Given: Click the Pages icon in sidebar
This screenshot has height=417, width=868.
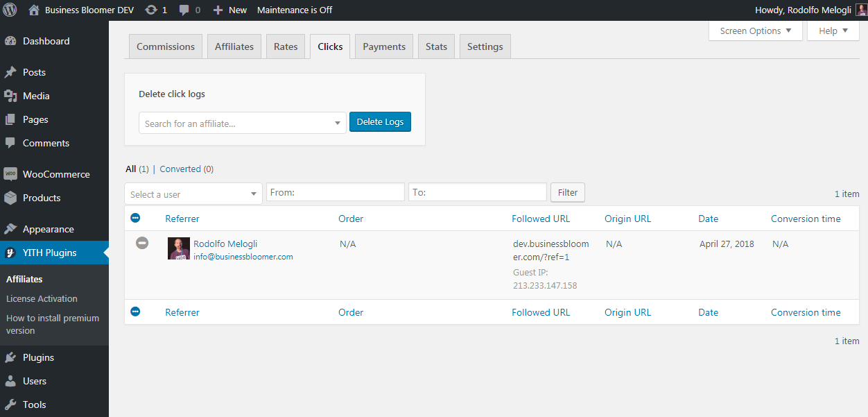Looking at the screenshot, I should [10, 119].
